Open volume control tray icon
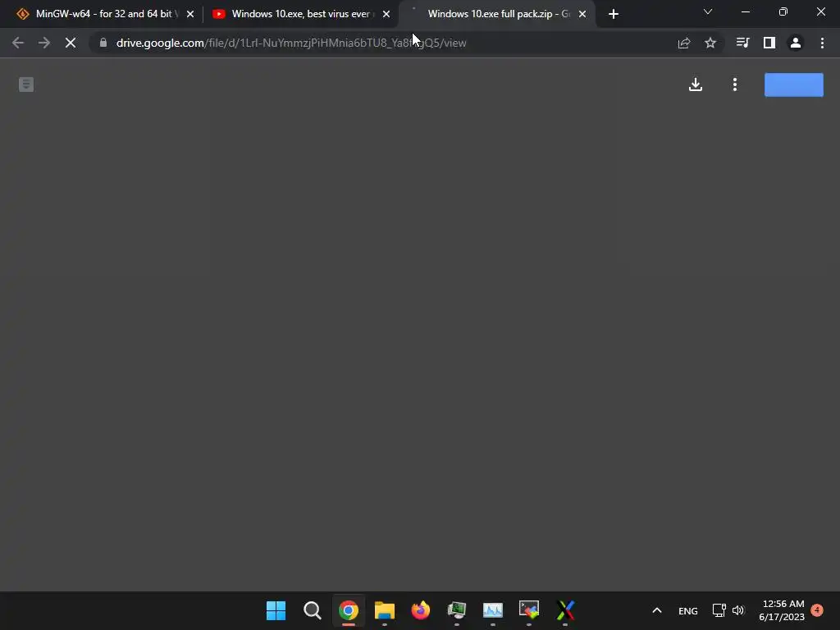Viewport: 840px width, 630px height. (738, 610)
